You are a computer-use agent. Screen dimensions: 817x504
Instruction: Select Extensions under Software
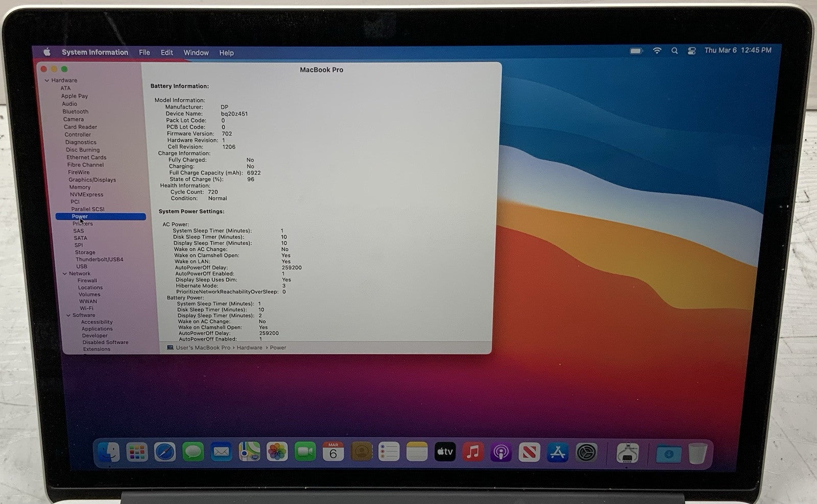pyautogui.click(x=97, y=349)
